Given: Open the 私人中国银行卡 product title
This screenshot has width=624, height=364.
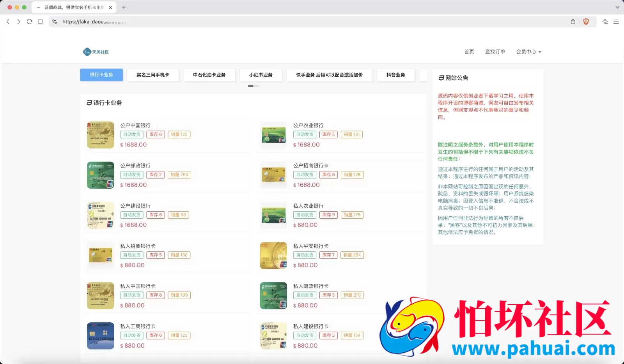Looking at the screenshot, I should tap(138, 286).
